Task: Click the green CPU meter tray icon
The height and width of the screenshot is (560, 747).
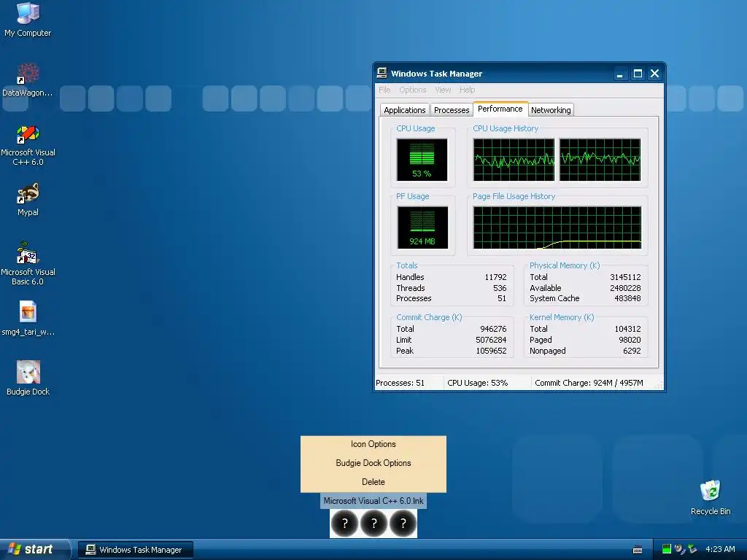Action: pos(667,549)
